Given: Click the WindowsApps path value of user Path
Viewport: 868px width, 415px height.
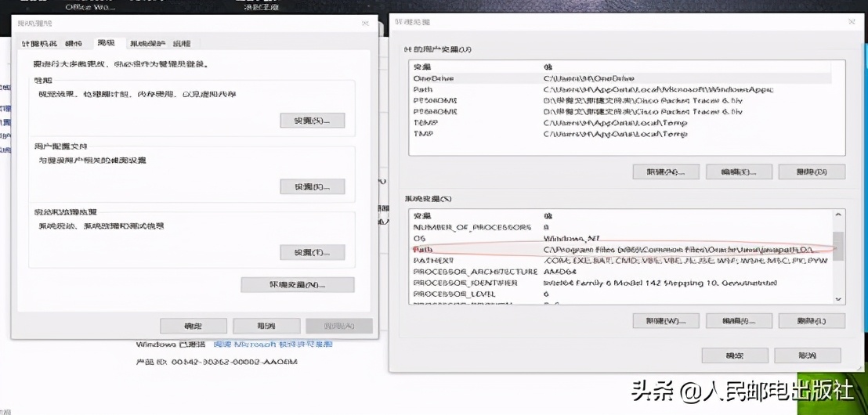Looking at the screenshot, I should point(659,89).
